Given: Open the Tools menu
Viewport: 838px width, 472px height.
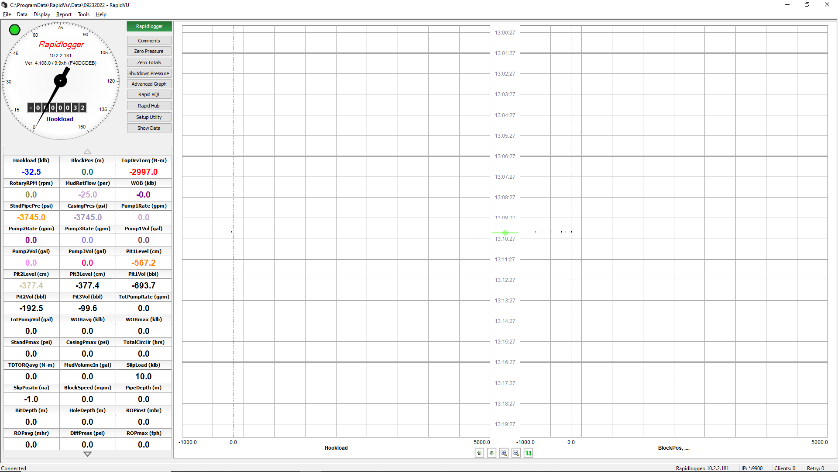Looking at the screenshot, I should click(x=82, y=15).
